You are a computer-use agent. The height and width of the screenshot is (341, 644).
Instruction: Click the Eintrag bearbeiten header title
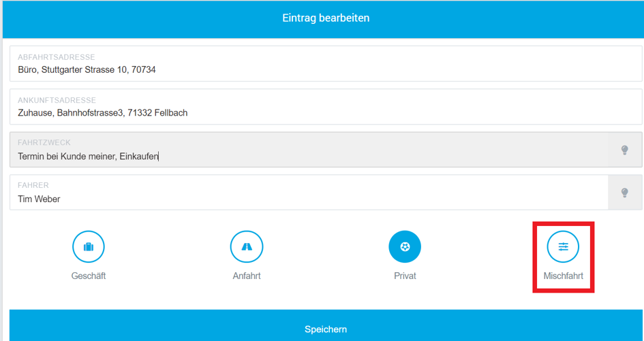pos(326,18)
